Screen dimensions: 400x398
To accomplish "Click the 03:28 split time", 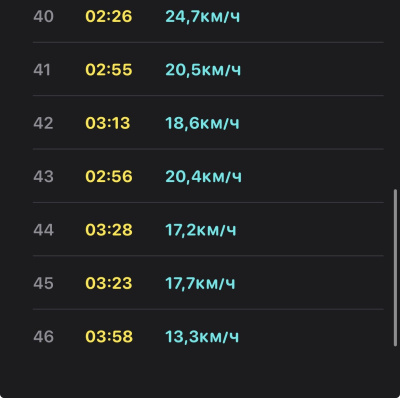I will coord(109,230).
